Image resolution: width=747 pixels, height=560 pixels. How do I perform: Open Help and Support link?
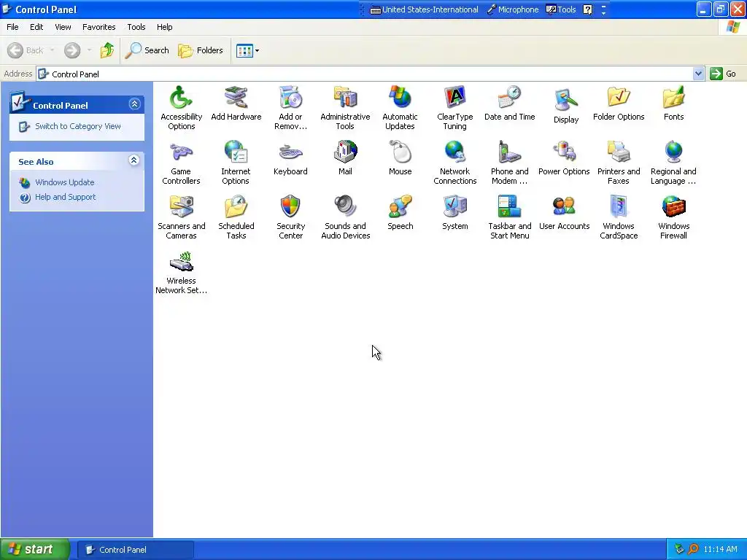65,197
